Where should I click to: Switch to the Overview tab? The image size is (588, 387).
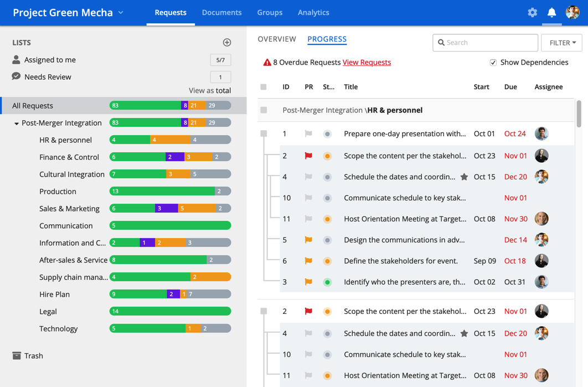pos(277,39)
